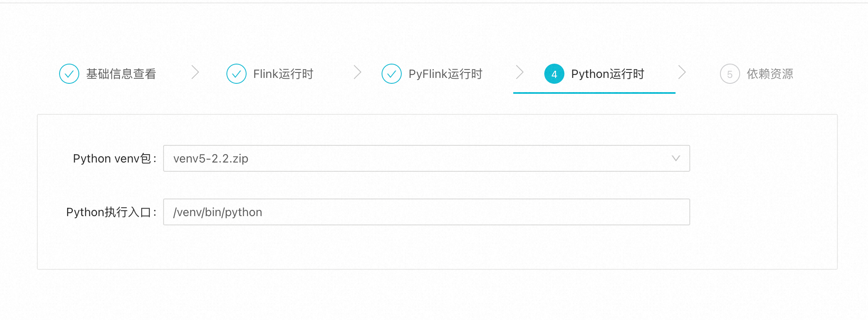Click the venv5-2.2.zip selected value text
The image size is (868, 320).
[211, 159]
